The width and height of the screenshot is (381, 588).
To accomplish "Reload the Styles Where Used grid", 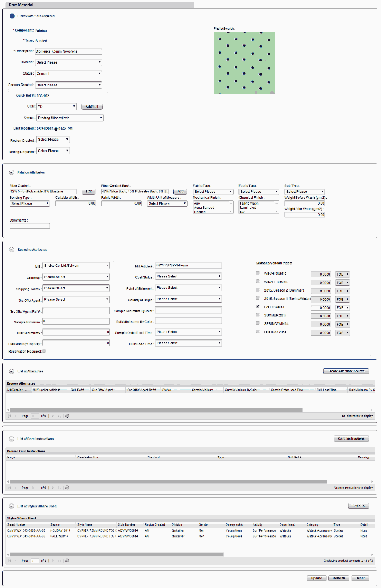I will pyautogui.click(x=67, y=561).
